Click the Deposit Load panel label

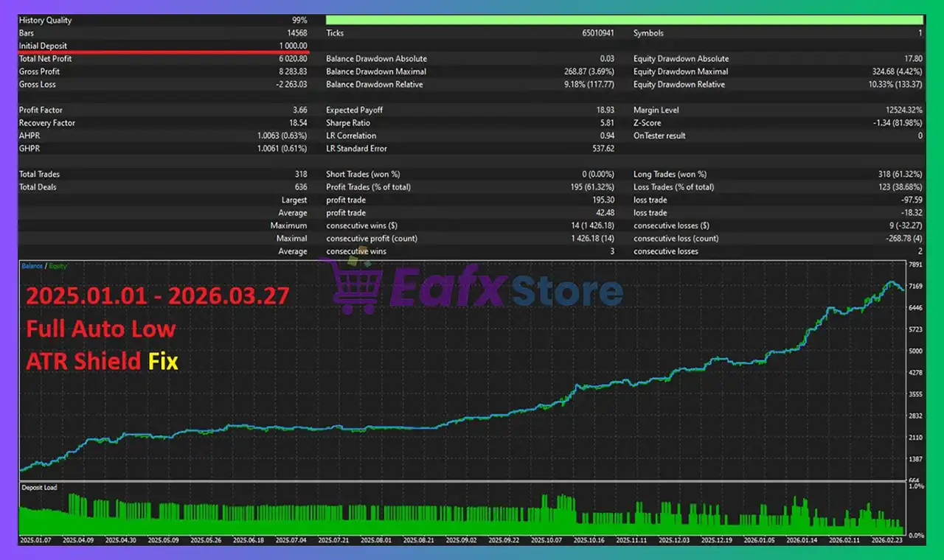(39, 488)
